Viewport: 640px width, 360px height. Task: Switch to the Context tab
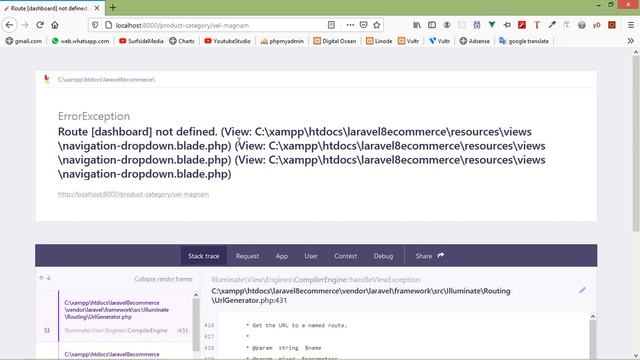click(x=345, y=256)
